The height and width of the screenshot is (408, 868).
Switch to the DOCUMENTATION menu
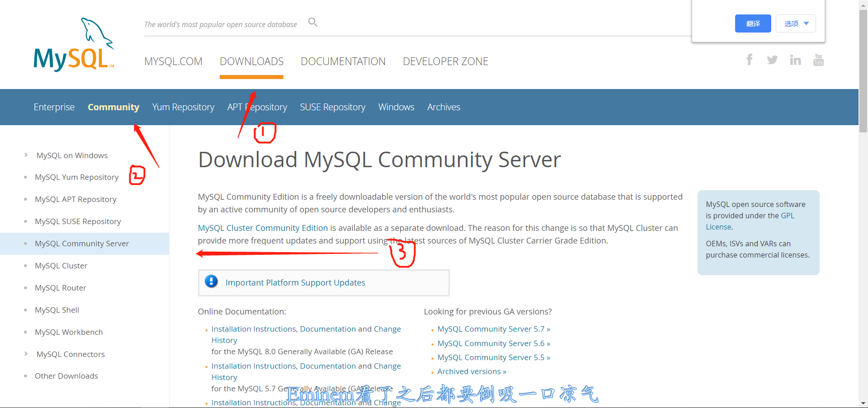coord(343,61)
